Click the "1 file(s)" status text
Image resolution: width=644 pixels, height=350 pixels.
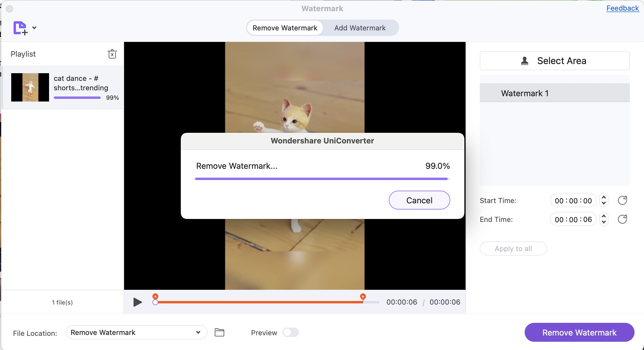[x=62, y=302]
